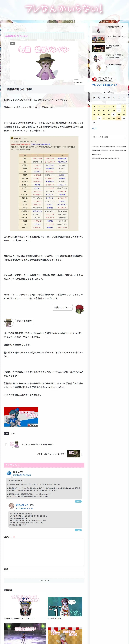This screenshot has height=644, width=129.
Task: Select June 28 in the calendar
Action: point(119,118)
